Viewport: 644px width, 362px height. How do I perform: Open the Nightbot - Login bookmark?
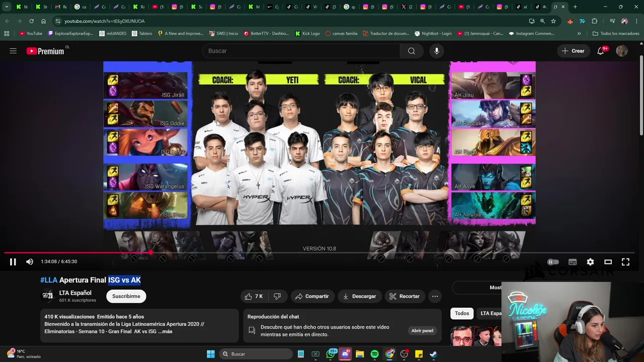[x=433, y=33]
